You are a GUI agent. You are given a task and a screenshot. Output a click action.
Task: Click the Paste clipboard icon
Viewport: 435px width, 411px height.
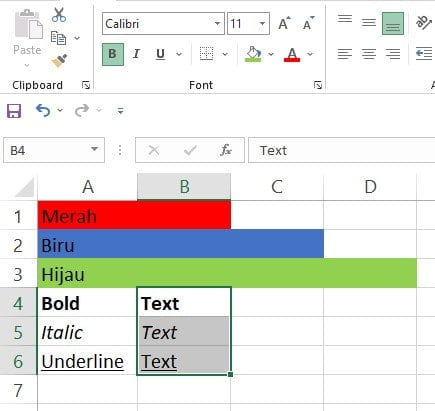29,24
